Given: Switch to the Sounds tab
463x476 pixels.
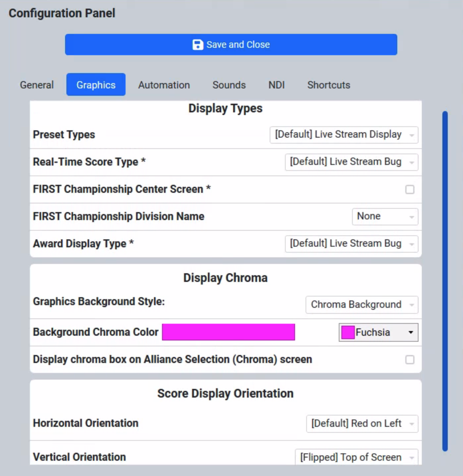Looking at the screenshot, I should point(229,85).
